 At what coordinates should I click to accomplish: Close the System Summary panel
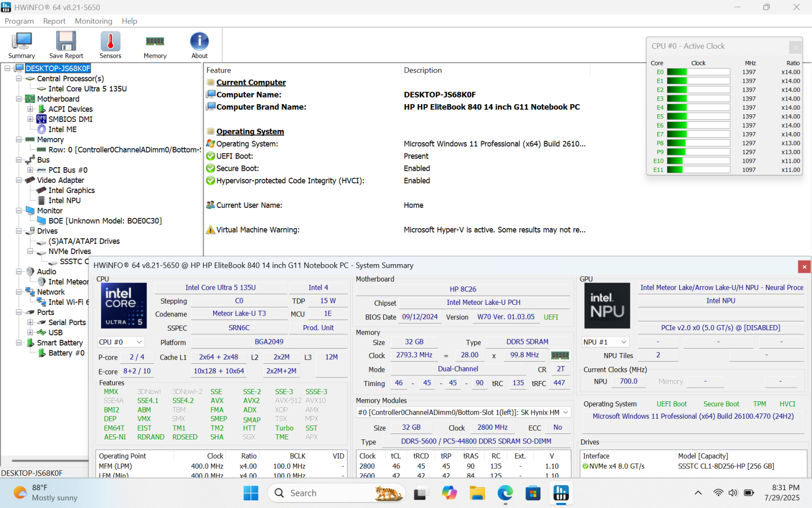click(804, 266)
